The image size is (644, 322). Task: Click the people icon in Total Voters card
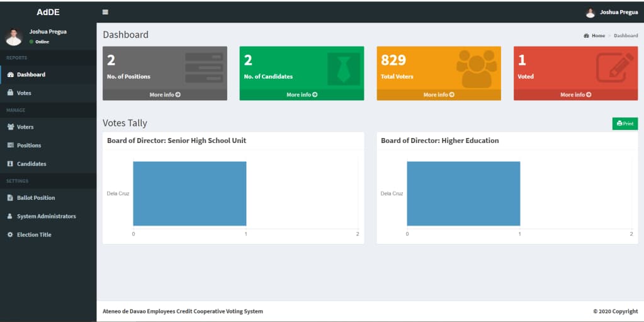(477, 69)
